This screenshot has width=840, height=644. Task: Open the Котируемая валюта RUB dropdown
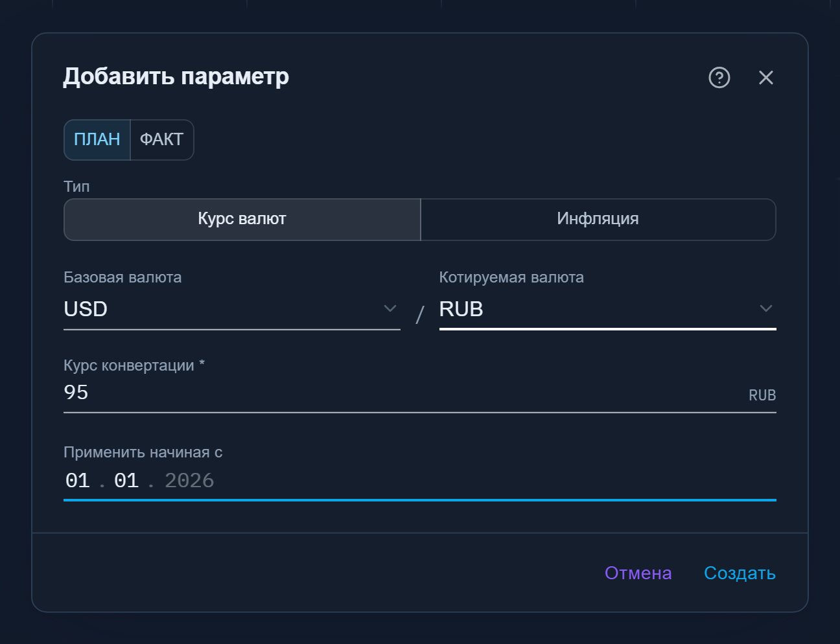[608, 309]
